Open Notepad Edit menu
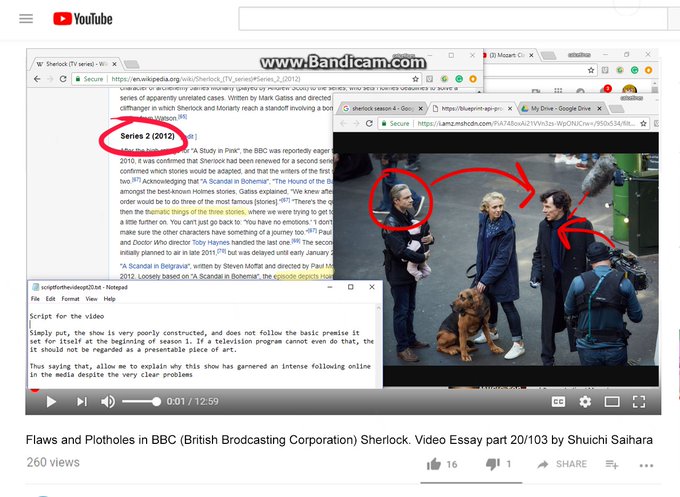680x497 pixels. pyautogui.click(x=50, y=299)
